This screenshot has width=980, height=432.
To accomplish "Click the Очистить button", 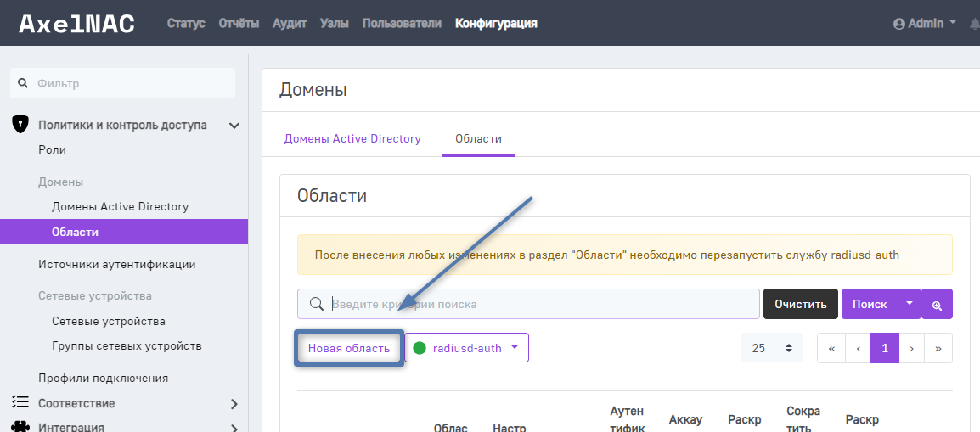I will click(x=801, y=304).
